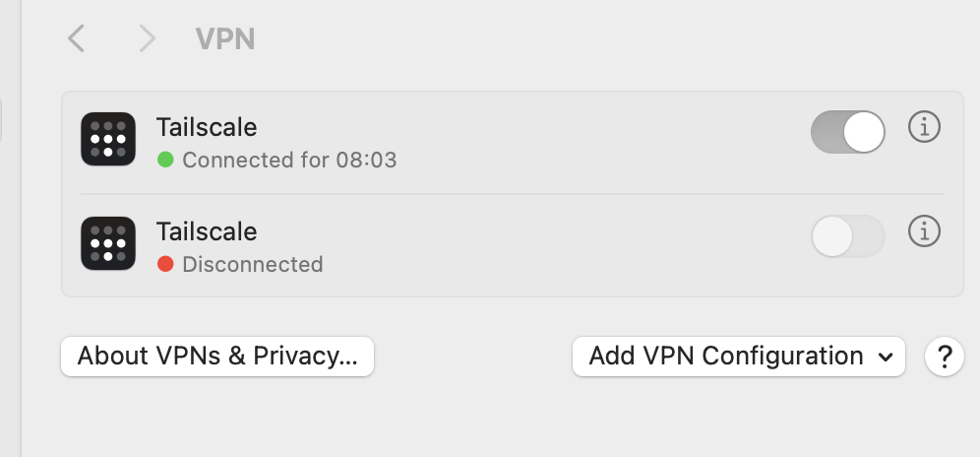Image resolution: width=980 pixels, height=457 pixels.
Task: Click the Tailscale app icon in connected row
Action: [x=108, y=139]
